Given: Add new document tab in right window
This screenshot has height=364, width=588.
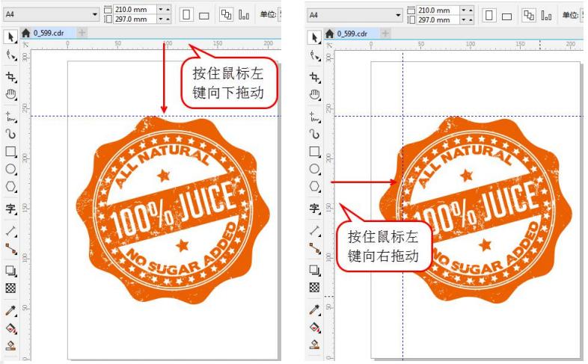Looking at the screenshot, I should click(x=385, y=34).
